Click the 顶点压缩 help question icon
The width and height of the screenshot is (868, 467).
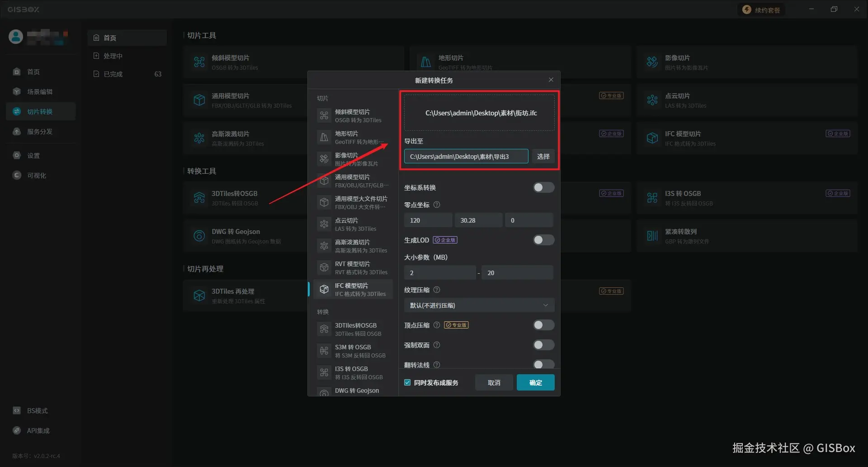437,325
